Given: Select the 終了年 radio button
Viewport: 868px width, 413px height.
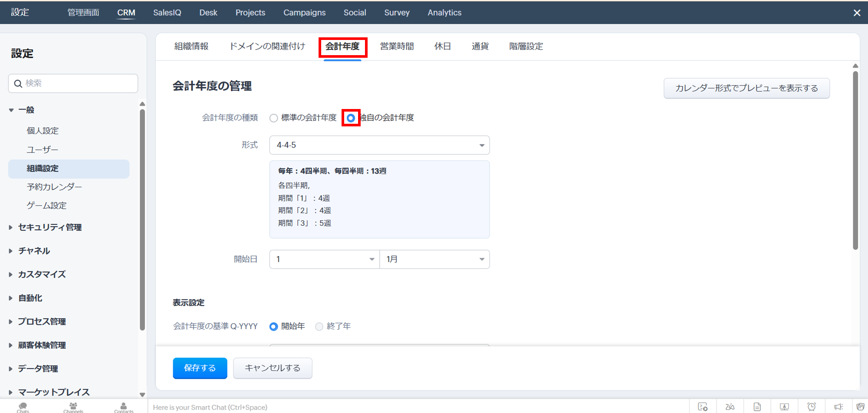Looking at the screenshot, I should pyautogui.click(x=319, y=327).
